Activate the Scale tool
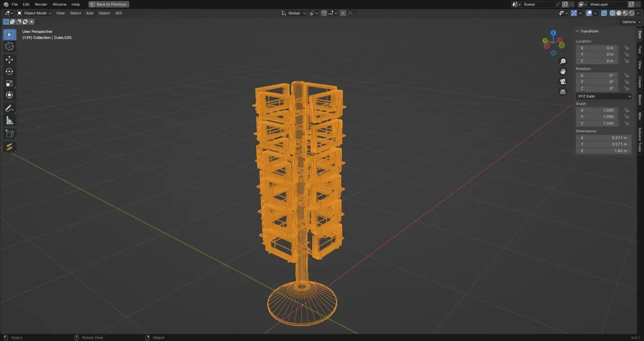 click(x=9, y=83)
